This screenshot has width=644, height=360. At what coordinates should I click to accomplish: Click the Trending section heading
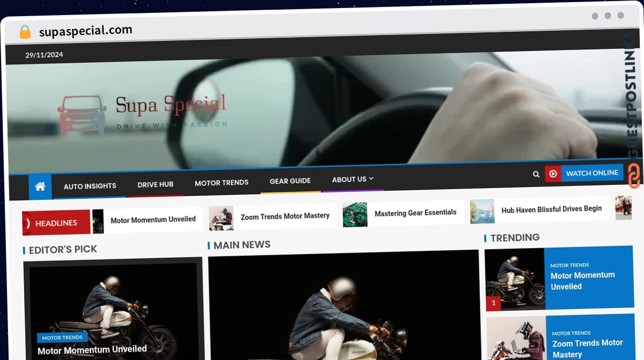(x=515, y=237)
